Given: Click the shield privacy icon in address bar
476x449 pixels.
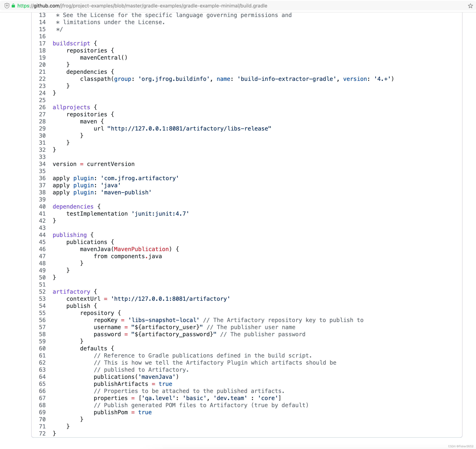Looking at the screenshot, I should point(7,6).
